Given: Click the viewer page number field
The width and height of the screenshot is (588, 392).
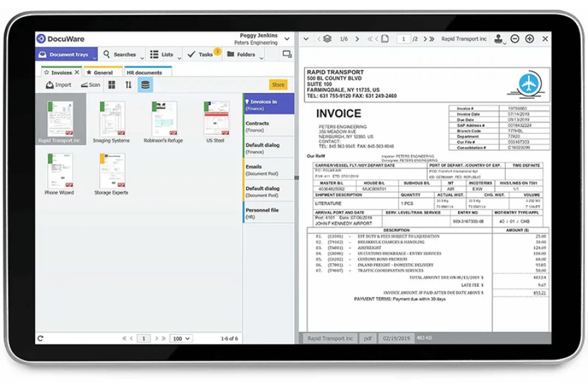Looking at the screenshot, I should [x=404, y=39].
